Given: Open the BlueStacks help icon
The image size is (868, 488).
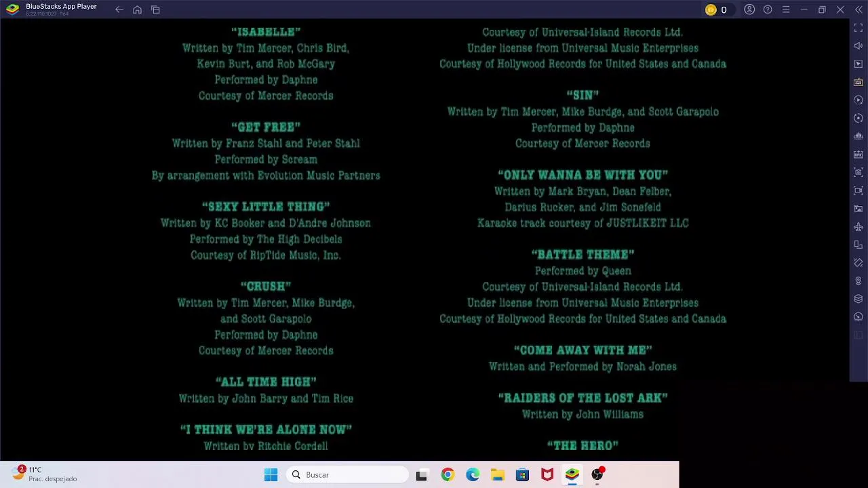Looking at the screenshot, I should 768,9.
